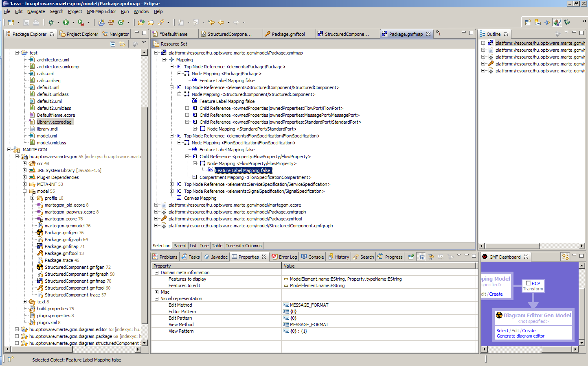Switch to the Navigator tab

[116, 34]
